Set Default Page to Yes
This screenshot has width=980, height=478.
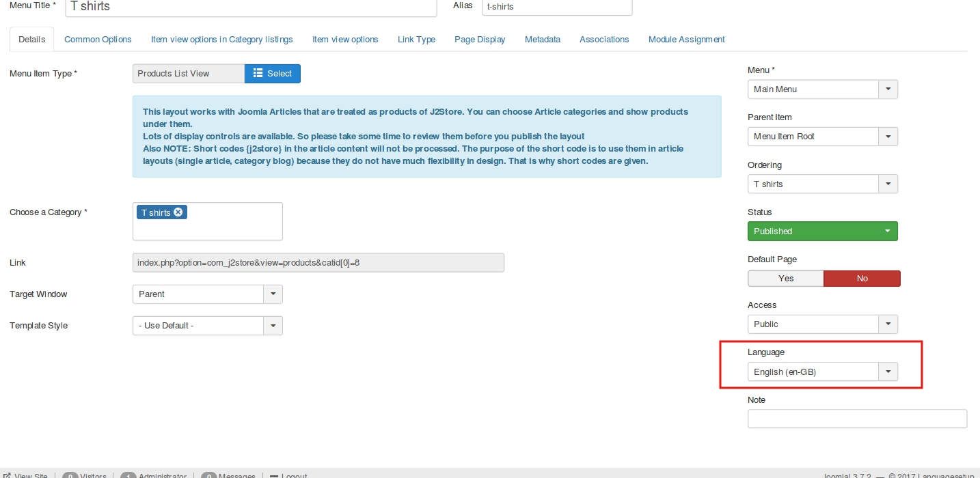click(x=786, y=279)
